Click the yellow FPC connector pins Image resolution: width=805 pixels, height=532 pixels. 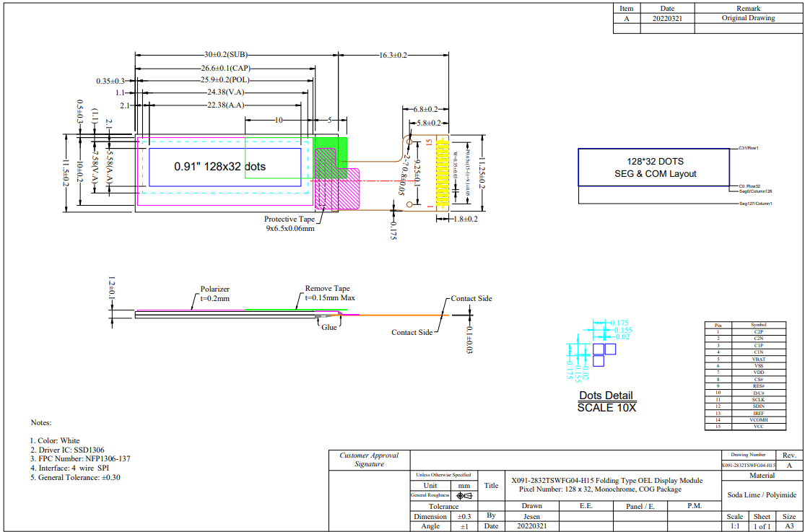tap(440, 170)
